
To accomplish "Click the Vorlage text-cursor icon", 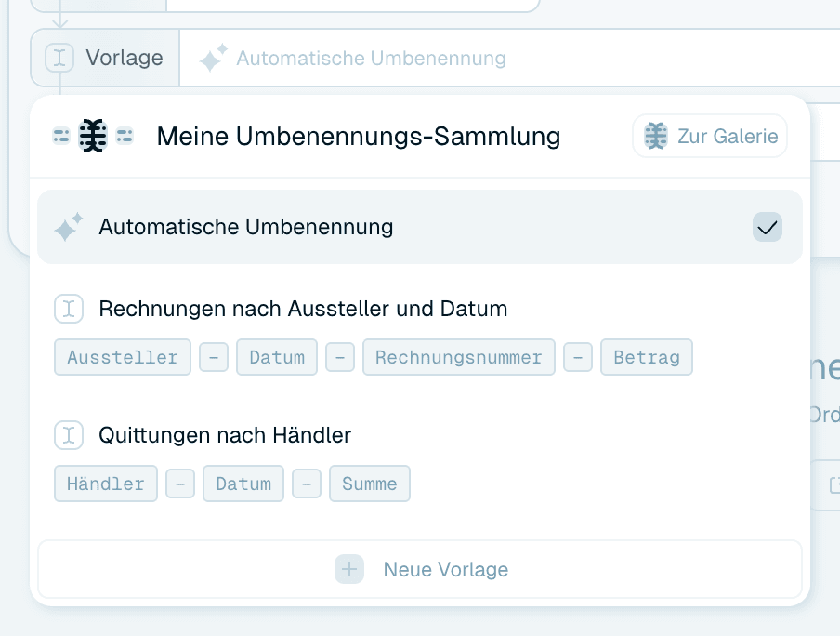I will [59, 58].
